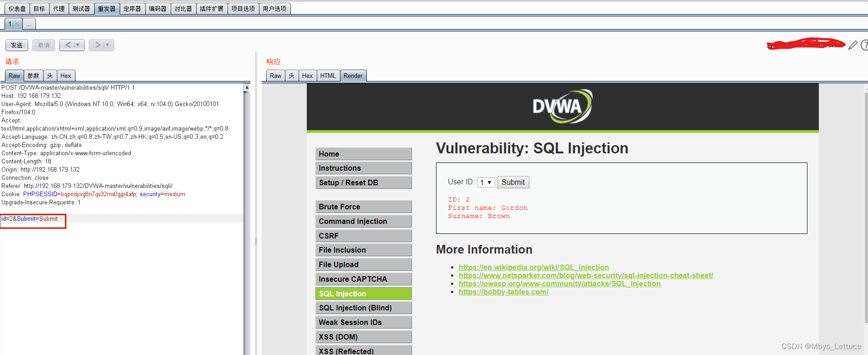The width and height of the screenshot is (868, 355).
Task: Open the 仪表盘 tab
Action: point(17,9)
